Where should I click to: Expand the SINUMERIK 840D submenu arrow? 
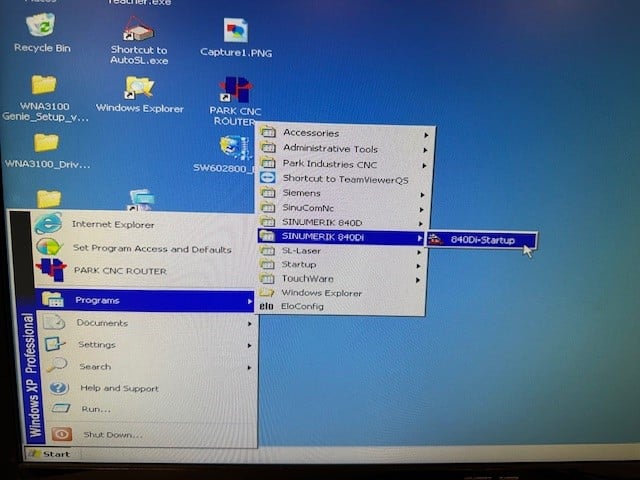tap(420, 224)
